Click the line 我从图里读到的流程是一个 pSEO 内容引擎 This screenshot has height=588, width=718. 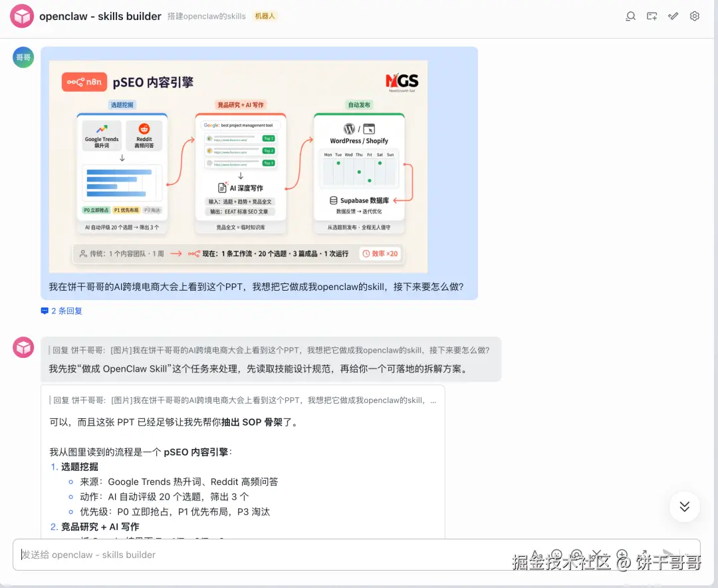(x=141, y=452)
